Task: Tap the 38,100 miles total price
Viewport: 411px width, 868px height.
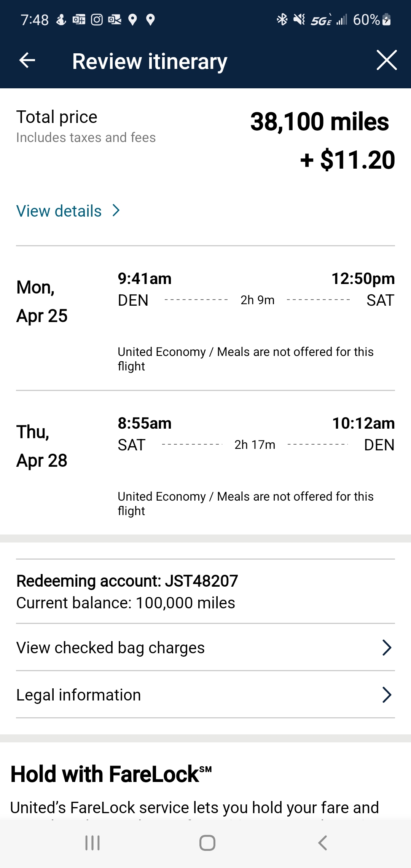Action: tap(319, 122)
